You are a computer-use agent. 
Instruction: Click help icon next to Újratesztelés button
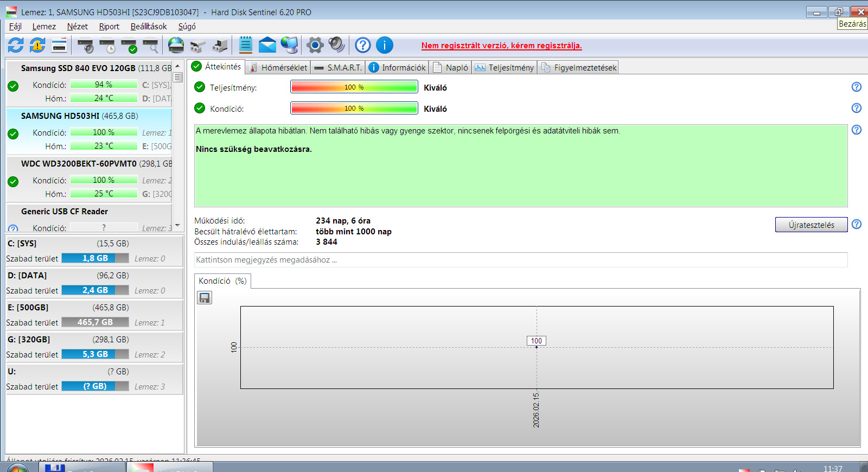click(x=857, y=224)
